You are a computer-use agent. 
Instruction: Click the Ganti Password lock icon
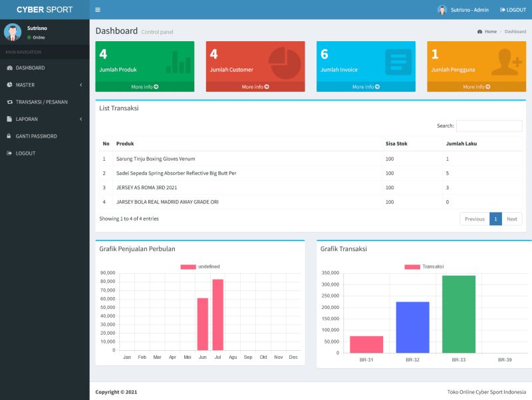tap(9, 136)
